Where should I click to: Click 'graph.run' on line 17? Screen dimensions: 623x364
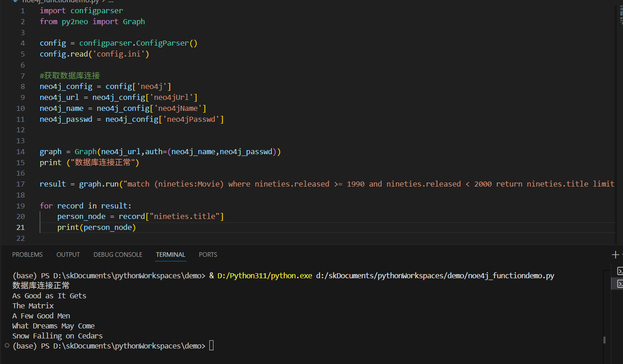[99, 184]
